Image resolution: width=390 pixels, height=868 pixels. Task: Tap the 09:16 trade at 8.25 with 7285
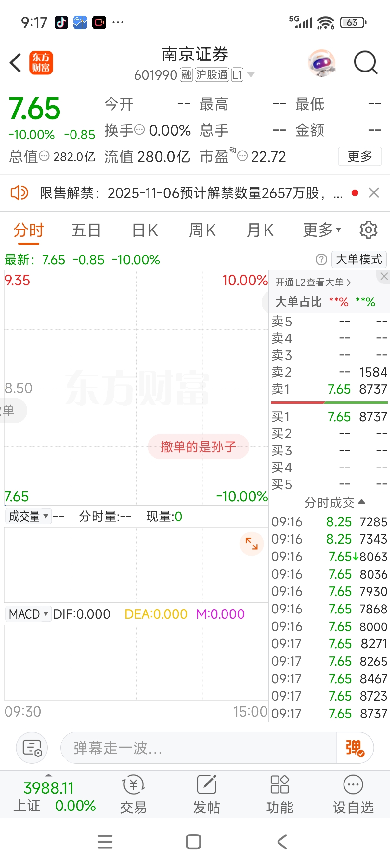pyautogui.click(x=329, y=522)
